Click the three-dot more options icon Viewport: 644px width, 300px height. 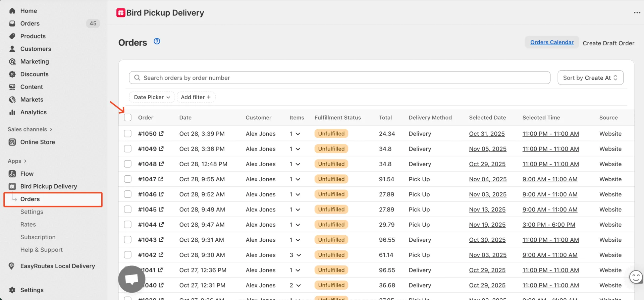point(637,13)
